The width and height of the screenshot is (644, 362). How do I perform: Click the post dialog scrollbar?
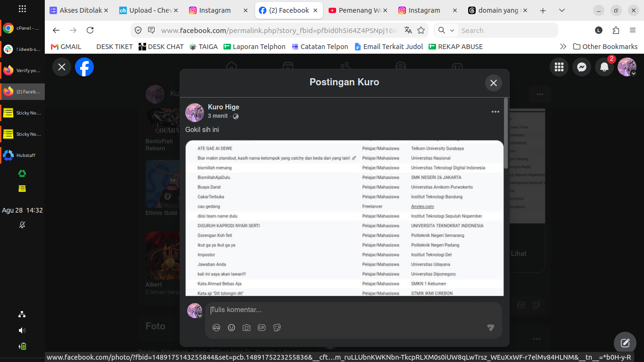(x=506, y=133)
